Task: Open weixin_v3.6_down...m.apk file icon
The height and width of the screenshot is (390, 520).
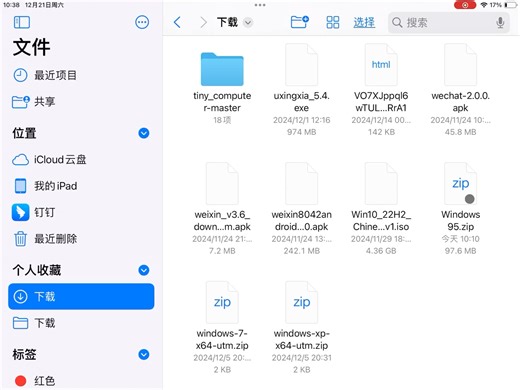Action: (x=222, y=183)
